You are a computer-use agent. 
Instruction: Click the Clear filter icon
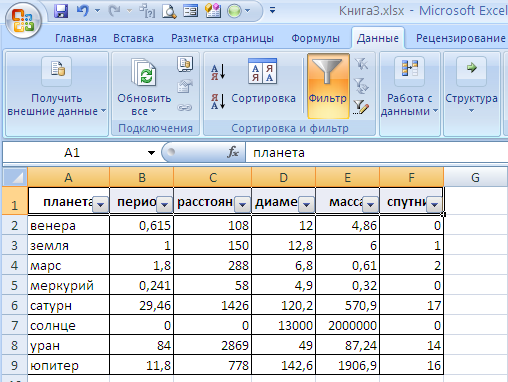(362, 64)
